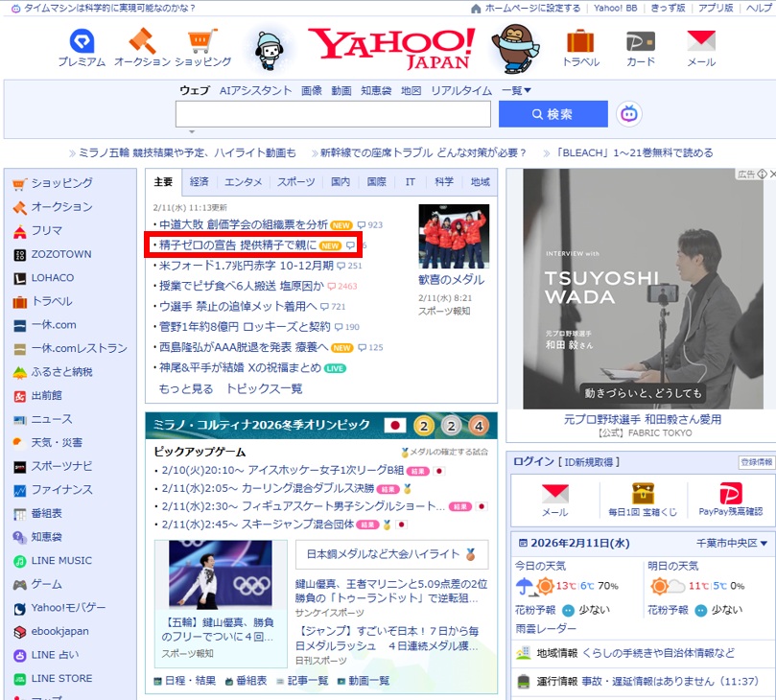Select the 画像 search tab

tap(309, 90)
